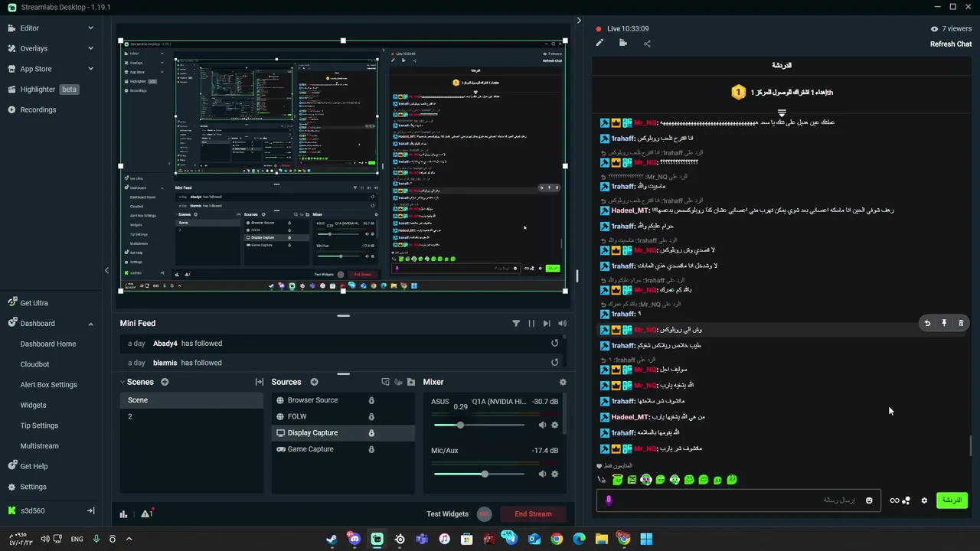Add a source folder icon

point(411,382)
